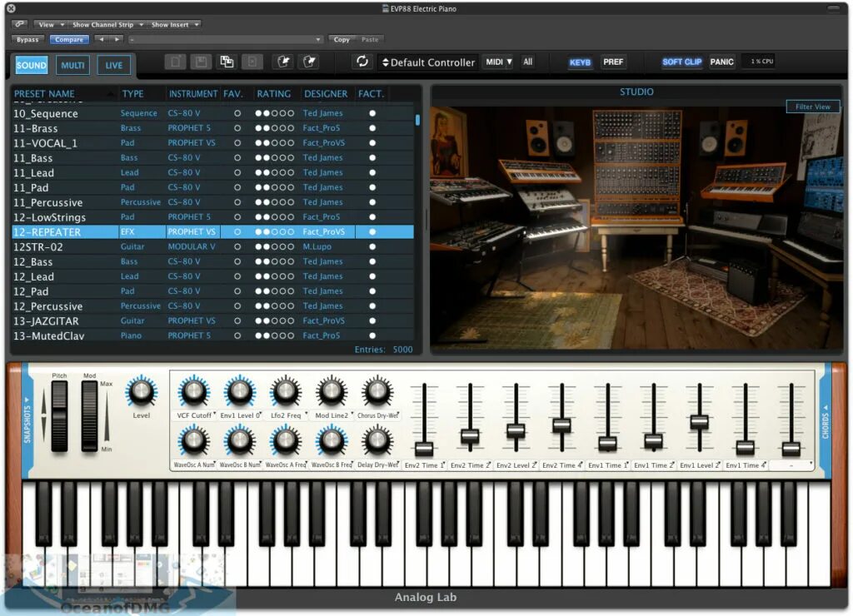The image size is (853, 616).
Task: Click the circular refresh arrows icon
Action: click(362, 62)
